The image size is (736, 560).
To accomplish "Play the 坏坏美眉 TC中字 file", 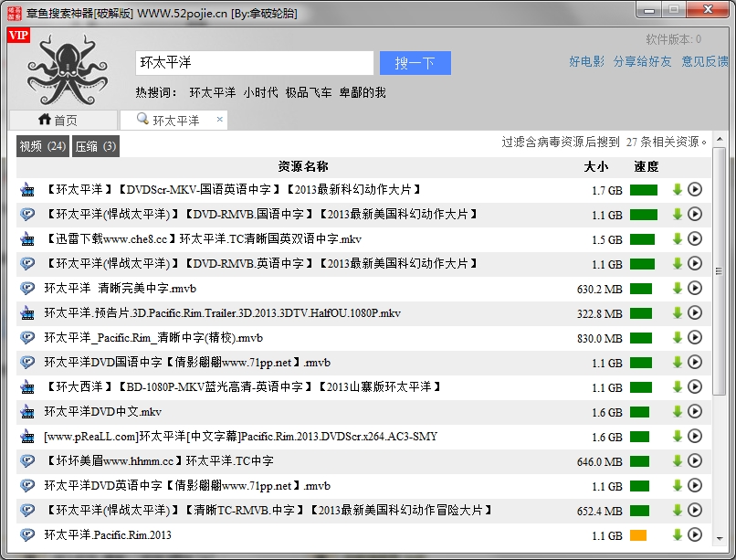I will pos(695,461).
